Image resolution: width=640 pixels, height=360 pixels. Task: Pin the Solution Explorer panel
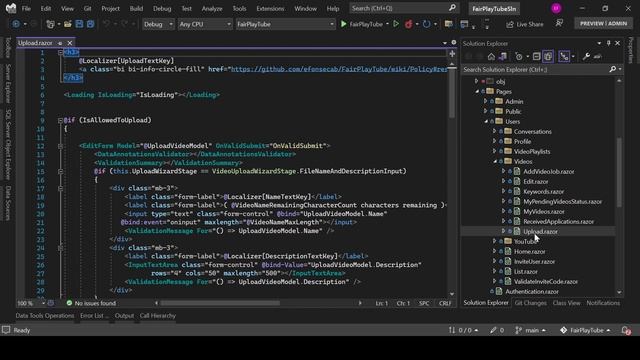[x=609, y=43]
